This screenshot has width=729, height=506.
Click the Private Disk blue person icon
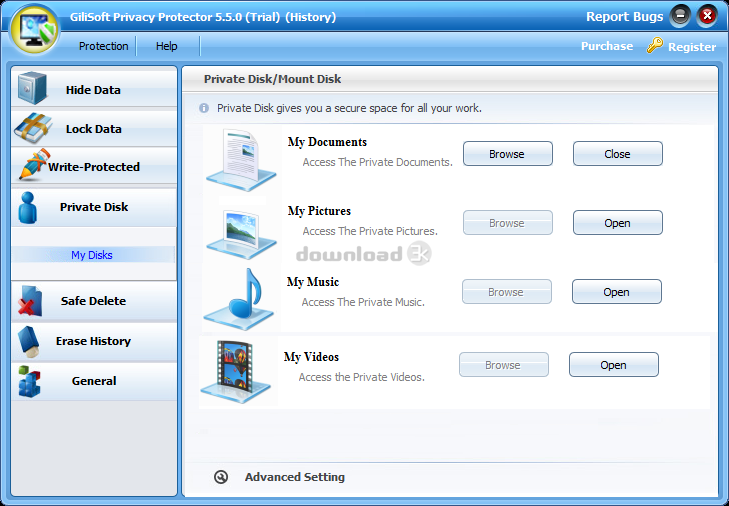click(x=28, y=207)
